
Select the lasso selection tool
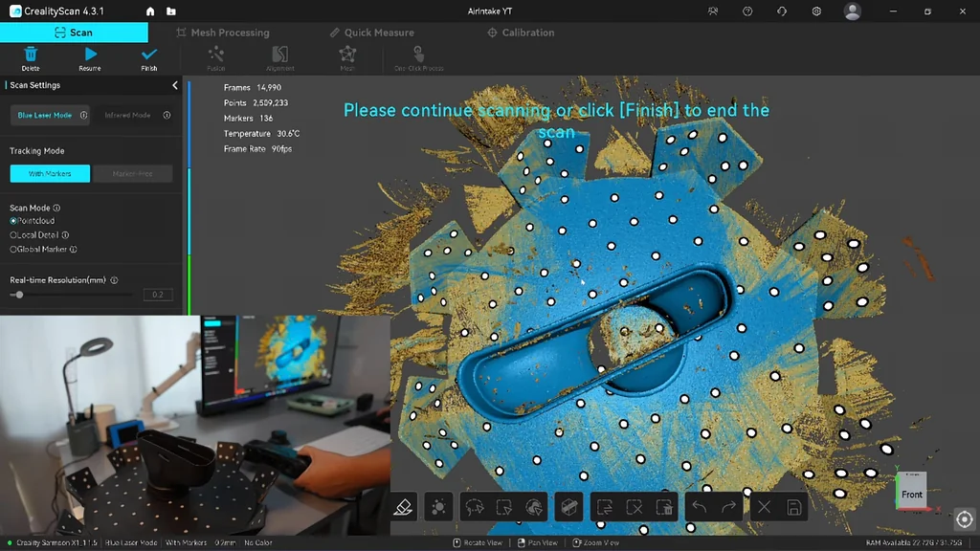tap(475, 507)
